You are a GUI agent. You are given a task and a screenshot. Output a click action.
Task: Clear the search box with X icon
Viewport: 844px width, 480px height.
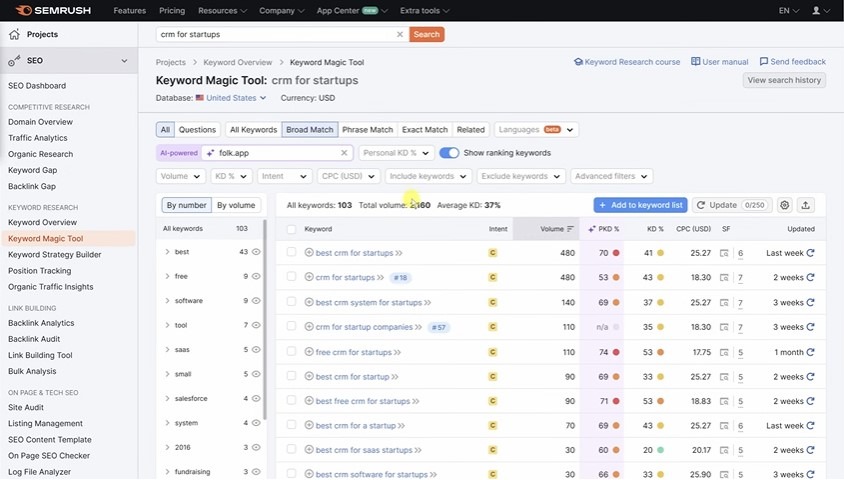[x=399, y=34]
